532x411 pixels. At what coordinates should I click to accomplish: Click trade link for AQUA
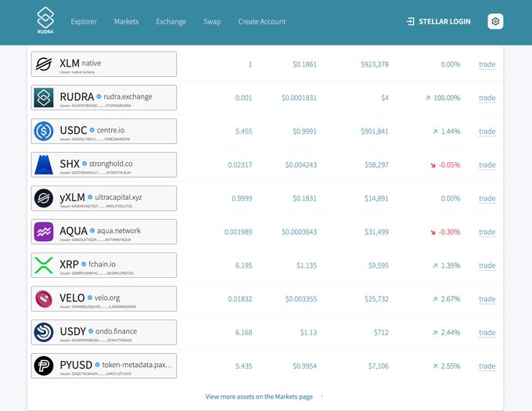tap(487, 232)
